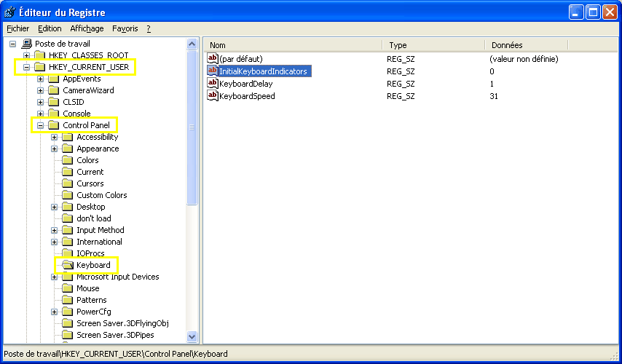Screen dimensions: 622x364
Task: Close the Éditeur du Registre window
Action: (x=610, y=12)
